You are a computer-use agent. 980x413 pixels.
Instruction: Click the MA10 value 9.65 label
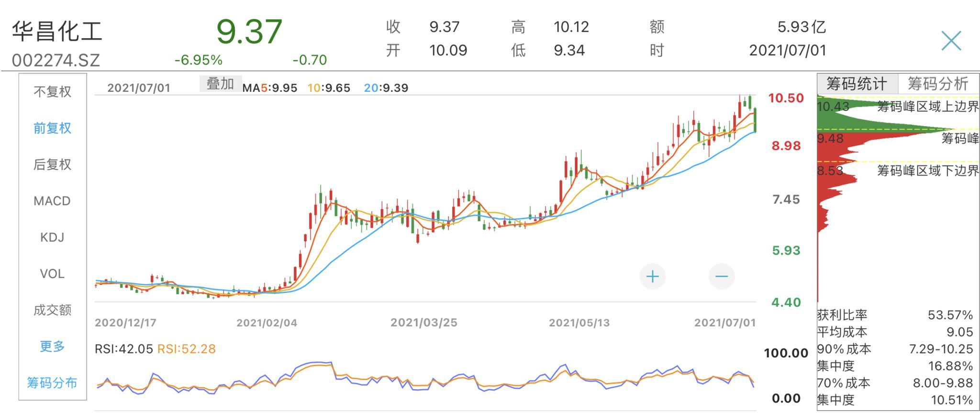click(329, 88)
